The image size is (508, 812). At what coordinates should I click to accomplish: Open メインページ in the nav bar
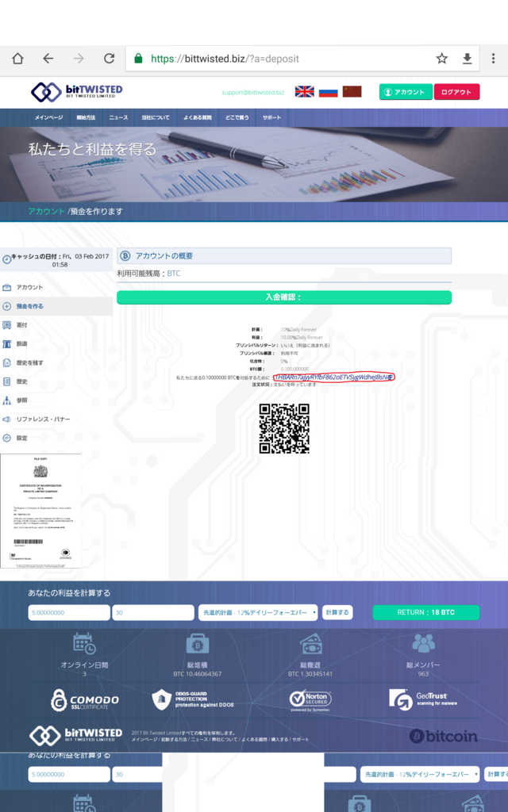pos(48,117)
